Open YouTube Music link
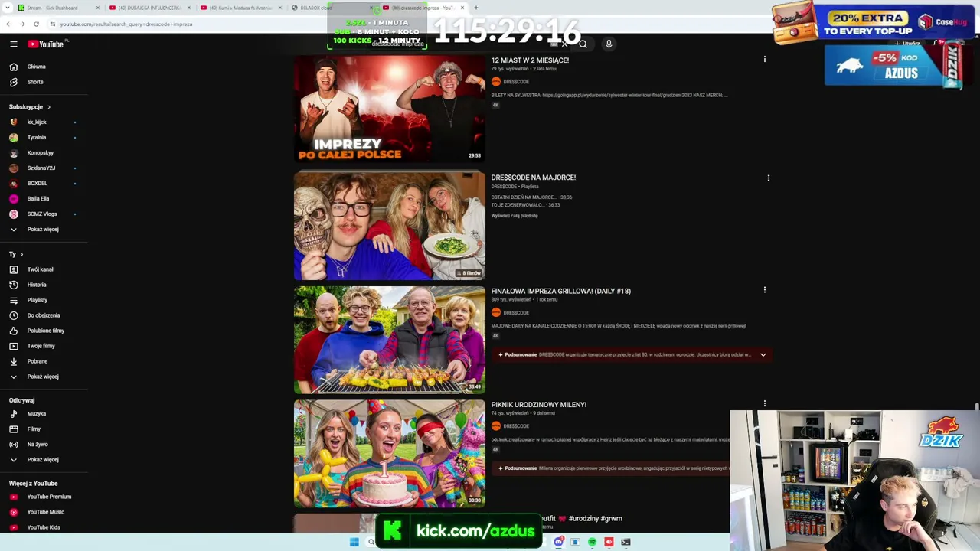Viewport: 980px width, 551px height. [46, 512]
